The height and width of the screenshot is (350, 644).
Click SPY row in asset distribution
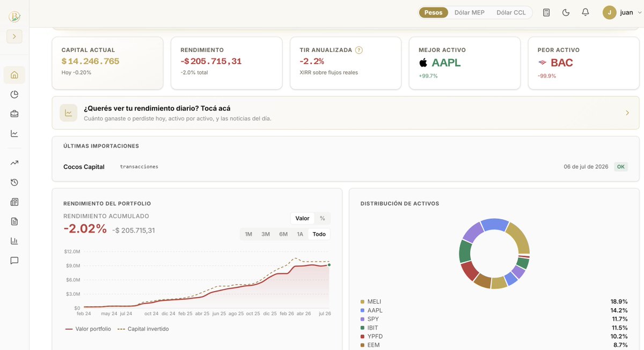494,319
